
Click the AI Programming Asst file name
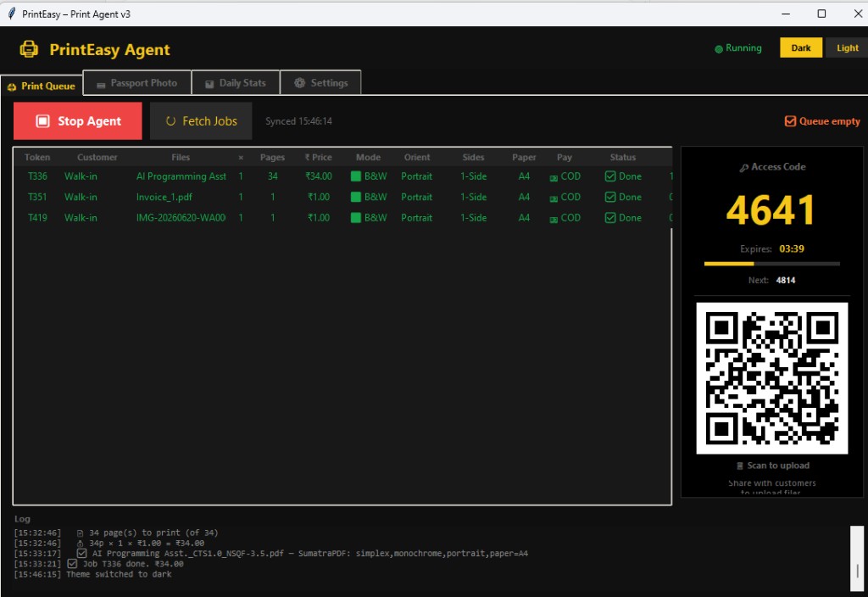point(181,176)
